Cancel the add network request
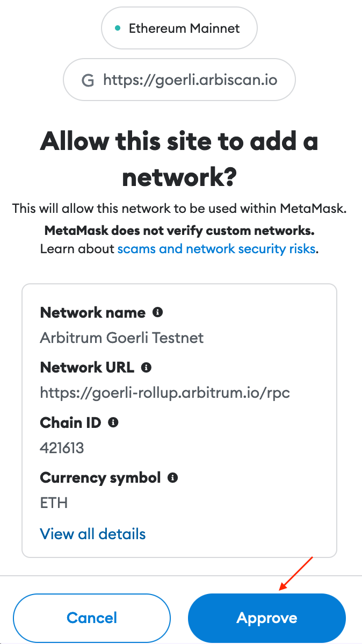 91,618
